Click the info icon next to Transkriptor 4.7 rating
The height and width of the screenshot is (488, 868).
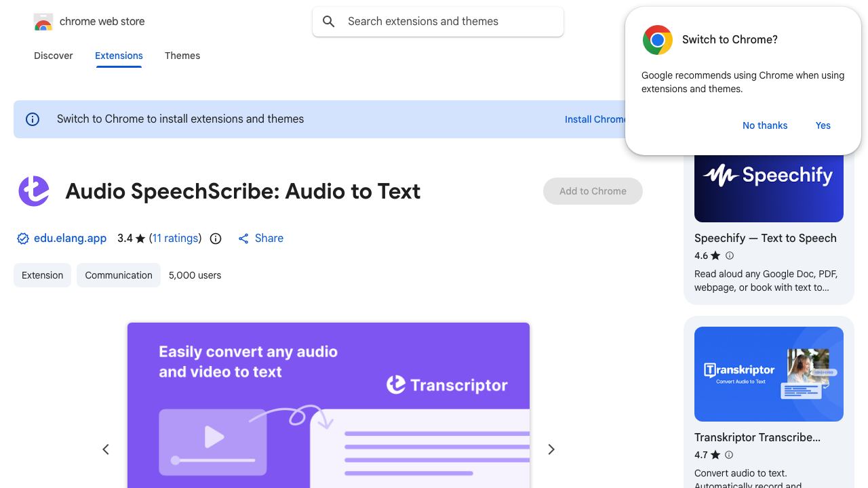730,455
